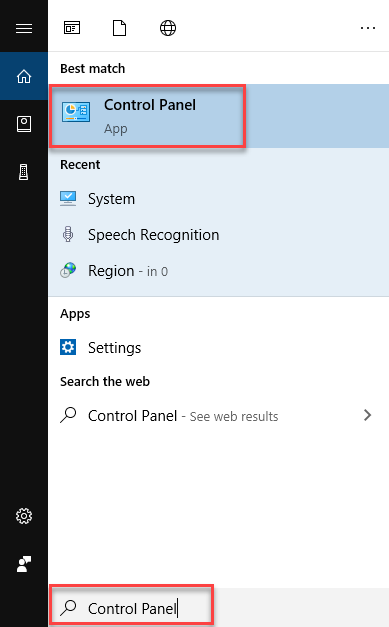Click the Apps section heading
This screenshot has width=389, height=627.
(x=75, y=314)
